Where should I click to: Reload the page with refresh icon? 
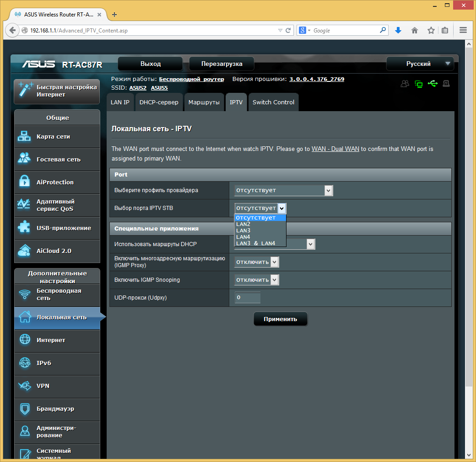(288, 30)
